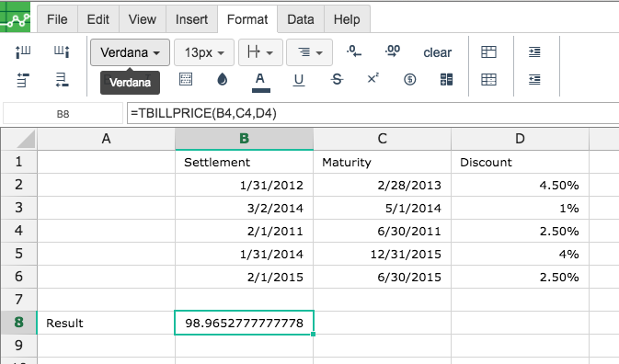Click the cell borders grid icon
The height and width of the screenshot is (364, 619).
tap(186, 79)
